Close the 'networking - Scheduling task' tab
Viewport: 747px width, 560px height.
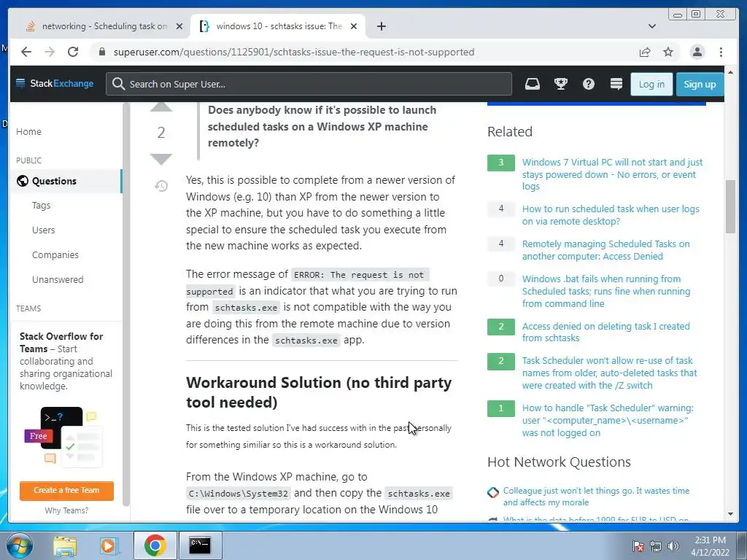click(x=179, y=26)
